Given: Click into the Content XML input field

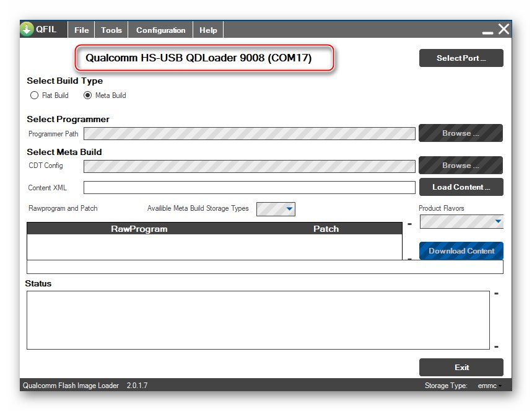Looking at the screenshot, I should pos(250,187).
